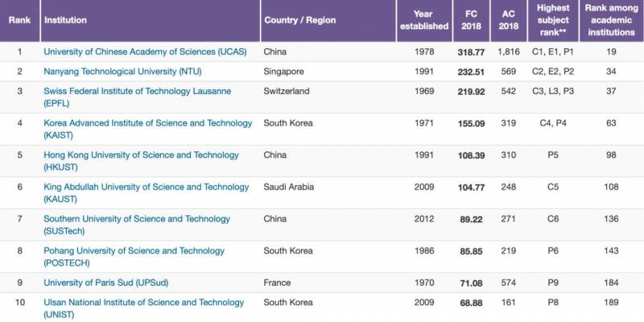Screen dimensions: 644x322
Task: Sort by AC 2018 column header
Action: (x=508, y=20)
